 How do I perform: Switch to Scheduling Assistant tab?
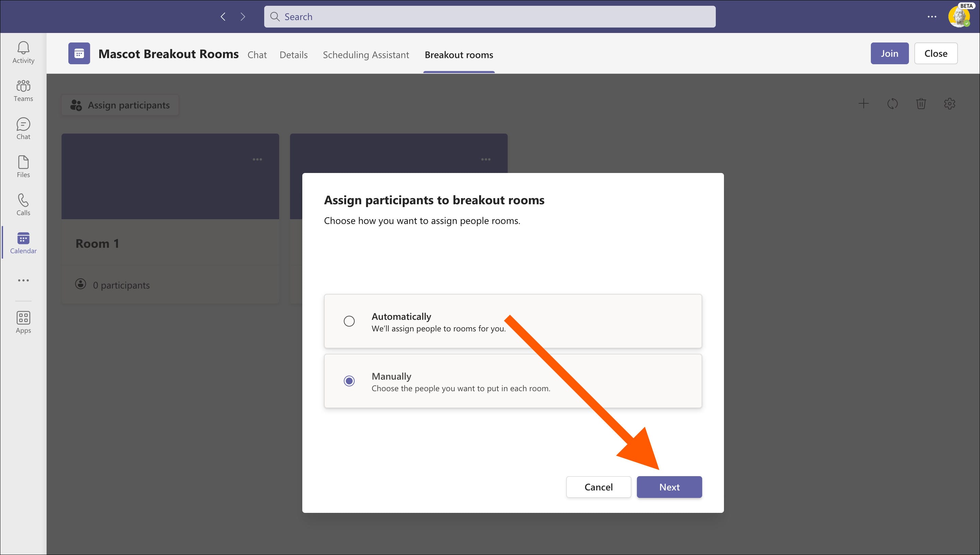366,55
